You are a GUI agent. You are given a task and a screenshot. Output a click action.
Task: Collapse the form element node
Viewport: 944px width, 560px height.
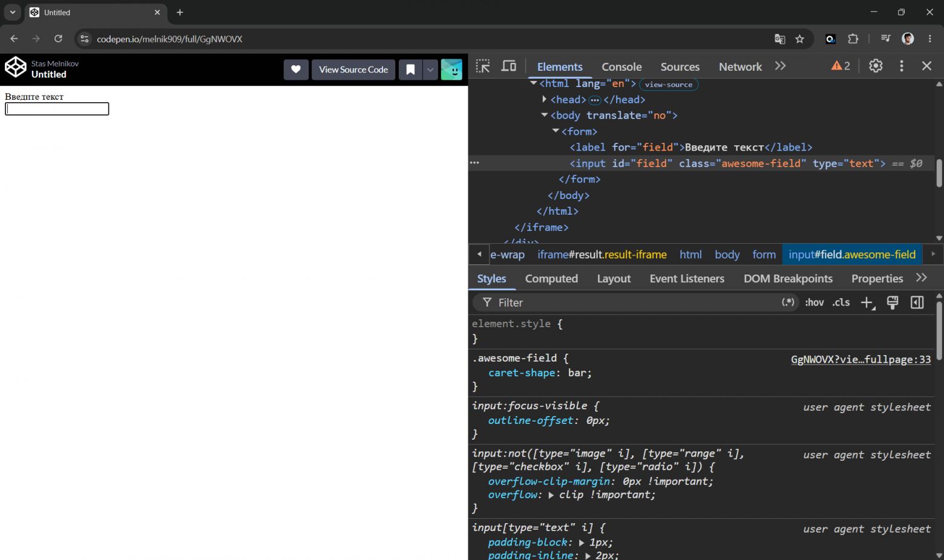point(556,131)
